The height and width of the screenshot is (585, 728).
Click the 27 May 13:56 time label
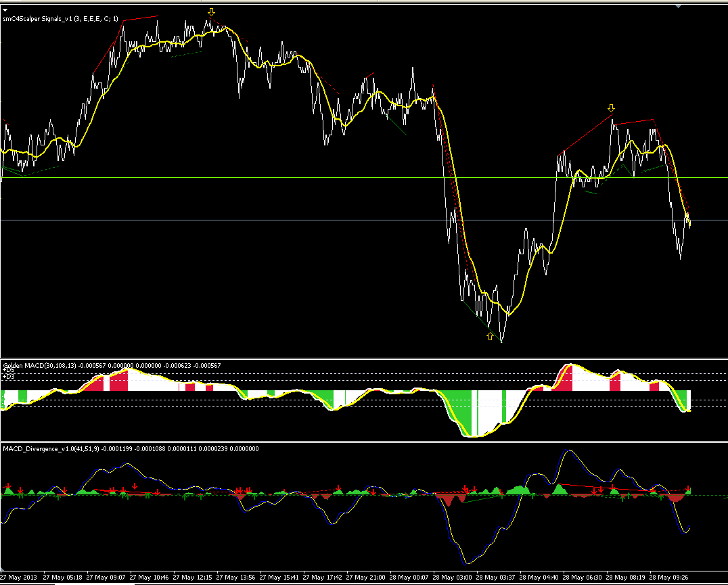(x=236, y=577)
